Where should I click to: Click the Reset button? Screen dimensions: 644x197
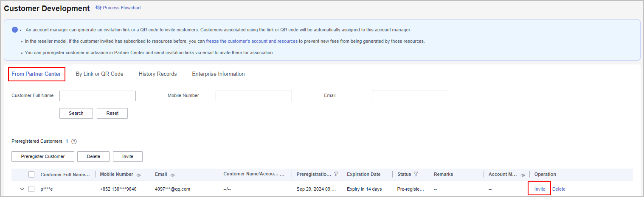click(112, 114)
